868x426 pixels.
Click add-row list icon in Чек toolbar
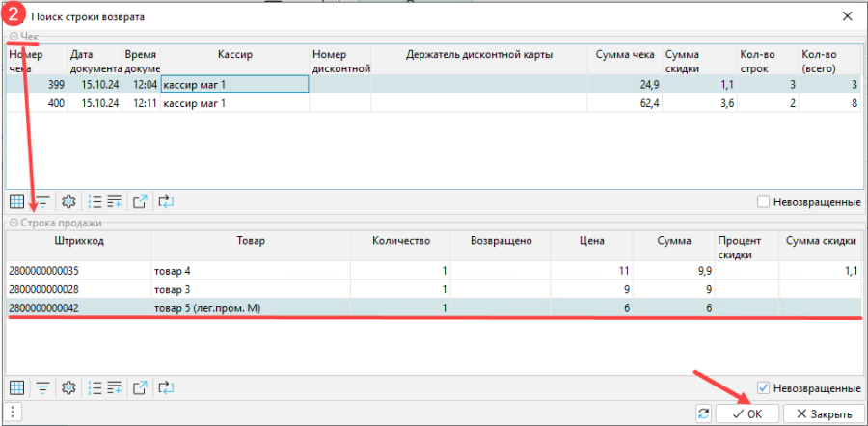(x=115, y=201)
